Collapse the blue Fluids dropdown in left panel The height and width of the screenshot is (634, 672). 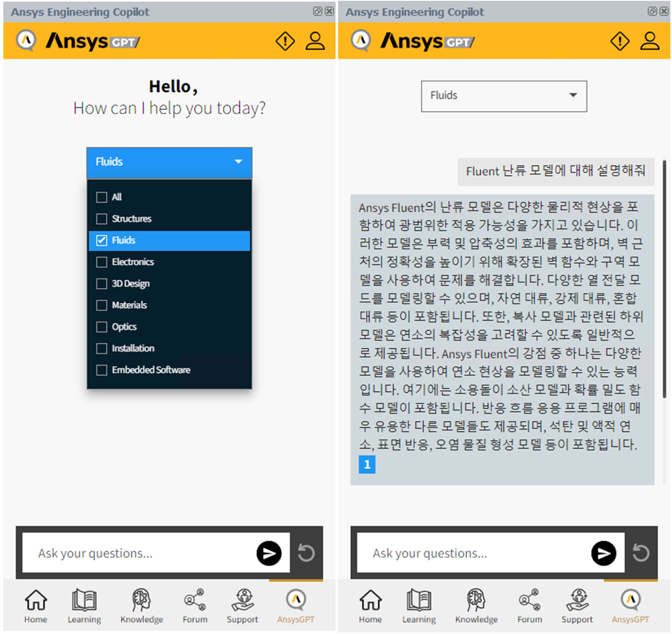pos(169,162)
